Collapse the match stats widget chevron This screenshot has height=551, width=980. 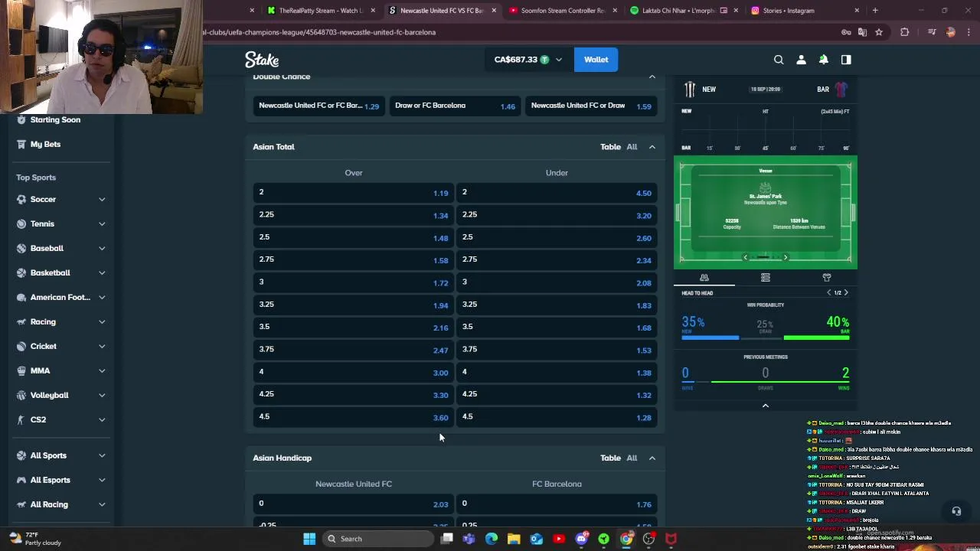coord(766,406)
